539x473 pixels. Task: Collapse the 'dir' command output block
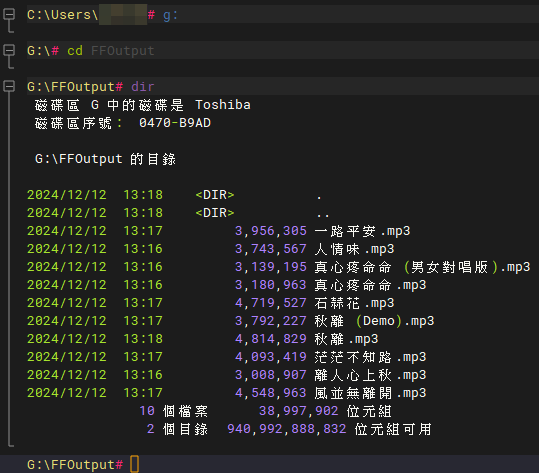tap(9, 86)
